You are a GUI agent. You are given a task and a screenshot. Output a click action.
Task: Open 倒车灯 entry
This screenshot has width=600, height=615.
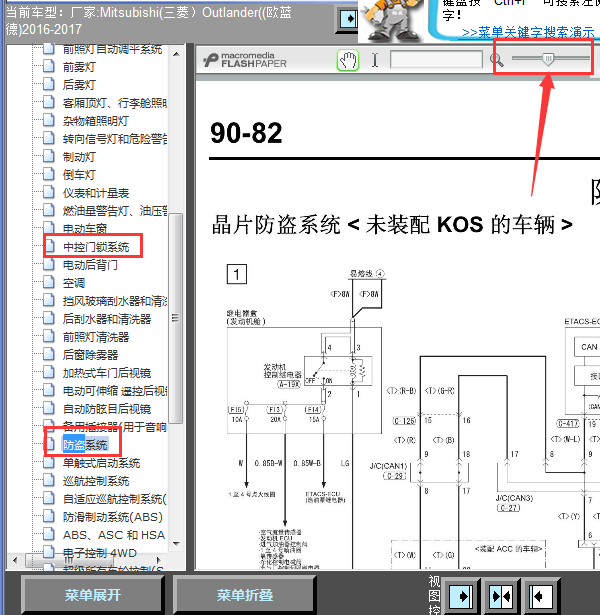tap(79, 175)
